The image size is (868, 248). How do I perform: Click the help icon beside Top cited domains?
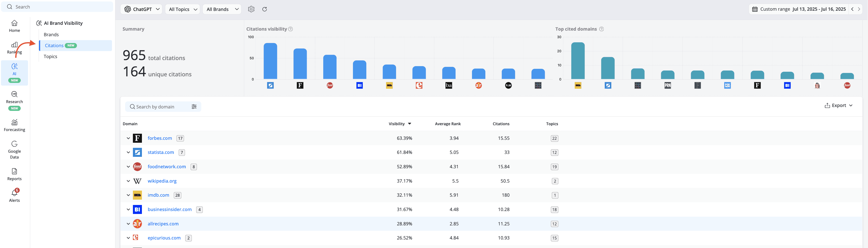601,29
